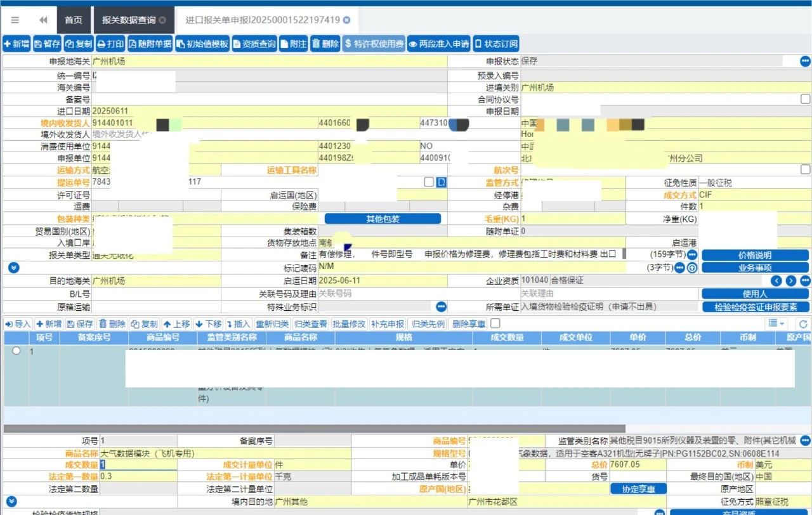Switch to the 报关数据查询 tab
The height and width of the screenshot is (515, 812).
pyautogui.click(x=128, y=20)
